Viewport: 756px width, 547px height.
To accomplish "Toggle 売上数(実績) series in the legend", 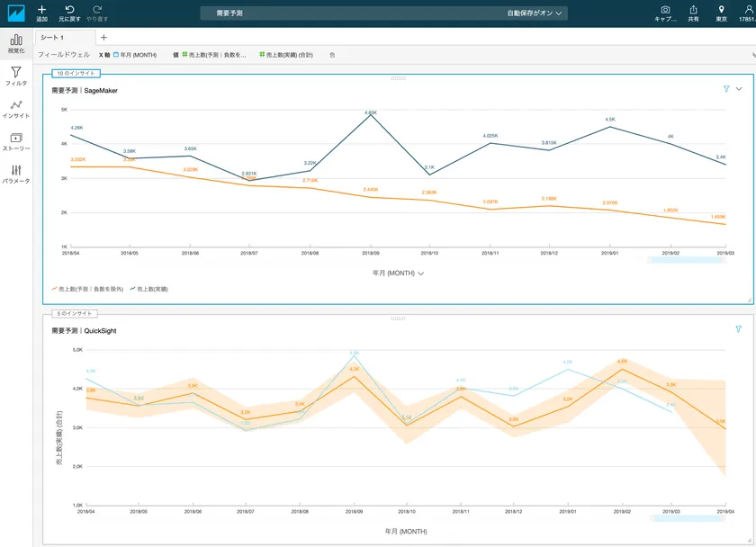I will click(148, 289).
